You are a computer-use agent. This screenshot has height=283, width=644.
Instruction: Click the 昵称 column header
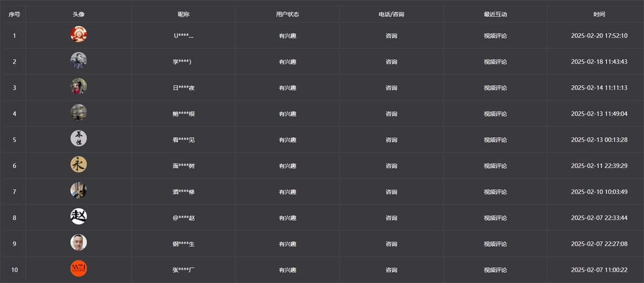pos(184,14)
